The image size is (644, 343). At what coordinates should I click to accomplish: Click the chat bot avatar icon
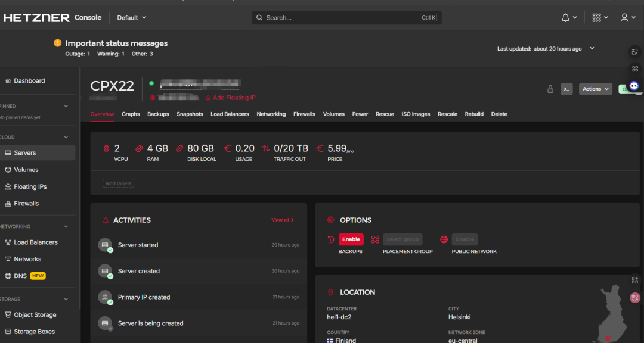pyautogui.click(x=634, y=86)
